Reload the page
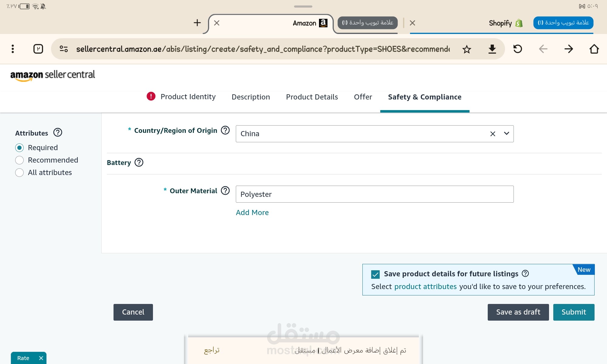The height and width of the screenshot is (364, 607). (x=517, y=49)
